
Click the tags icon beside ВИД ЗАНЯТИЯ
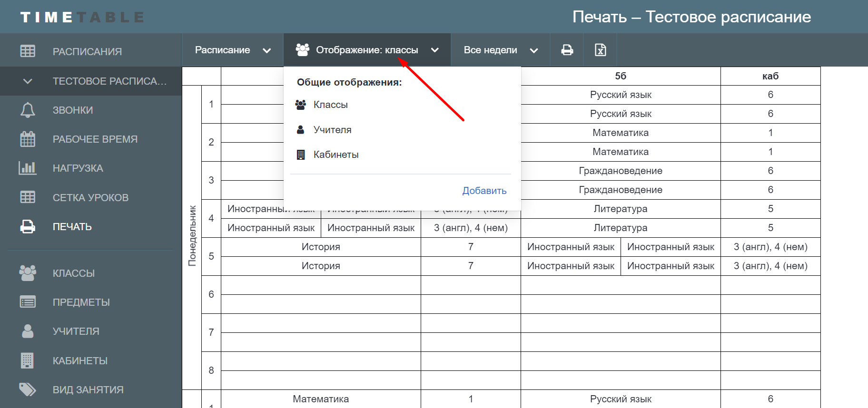[x=28, y=389]
